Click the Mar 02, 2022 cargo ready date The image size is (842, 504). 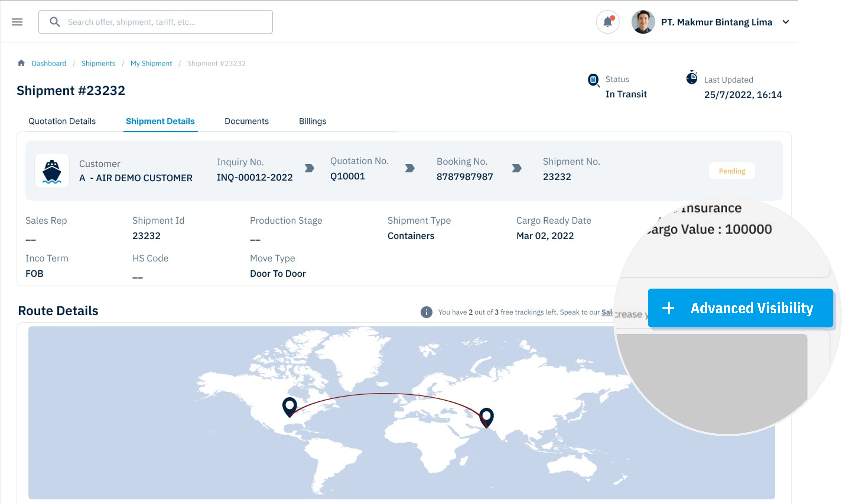coord(545,236)
